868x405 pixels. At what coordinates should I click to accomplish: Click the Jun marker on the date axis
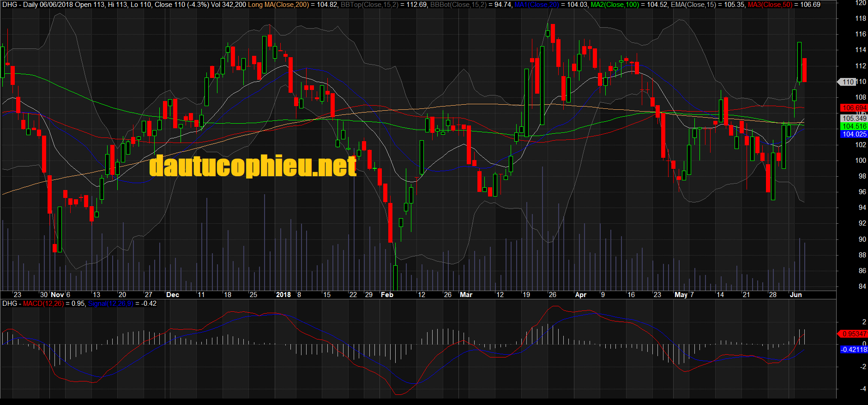796,295
